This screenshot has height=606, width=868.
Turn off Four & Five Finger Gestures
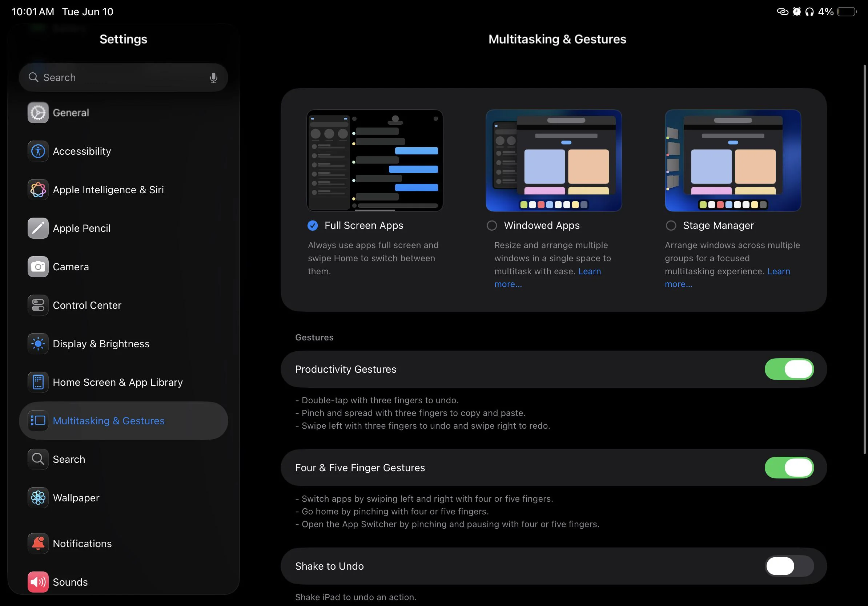pyautogui.click(x=790, y=468)
